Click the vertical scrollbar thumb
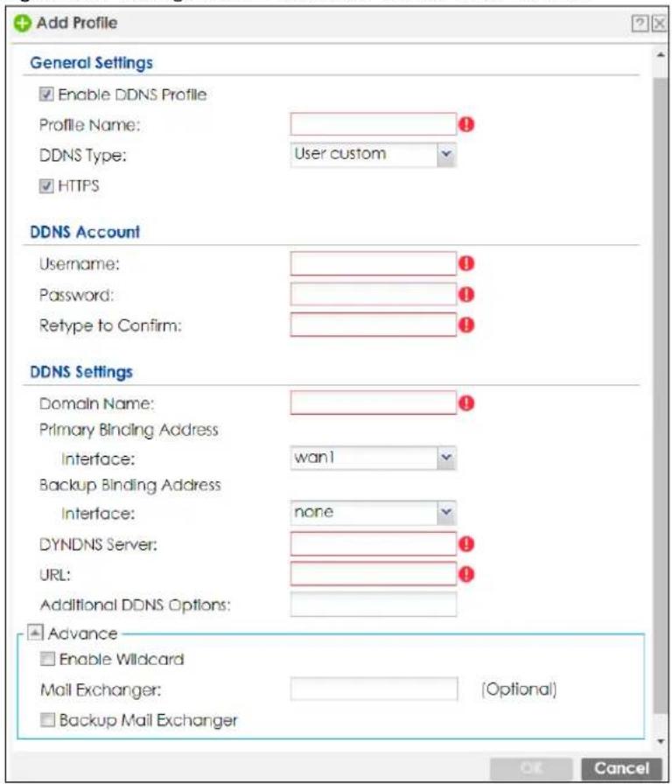Image resolution: width=672 pixels, height=784 pixels. click(661, 397)
